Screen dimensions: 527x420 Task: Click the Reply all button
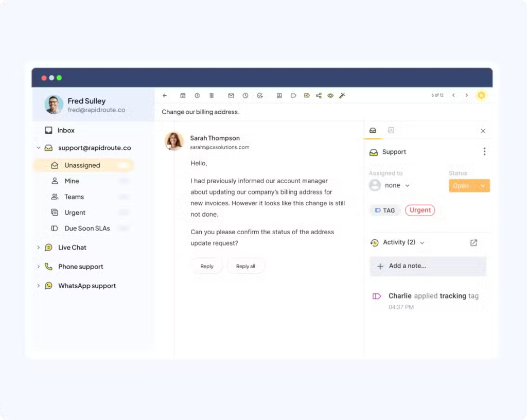coord(245,266)
